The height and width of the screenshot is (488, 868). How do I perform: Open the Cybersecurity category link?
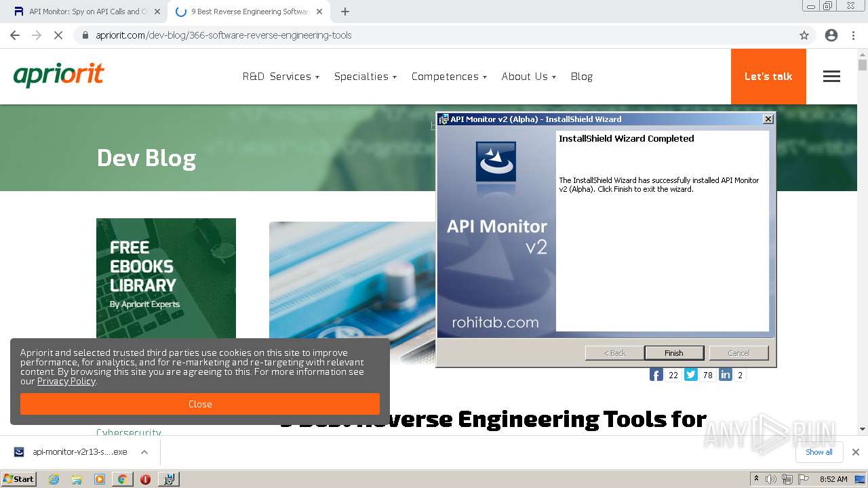pyautogui.click(x=129, y=432)
